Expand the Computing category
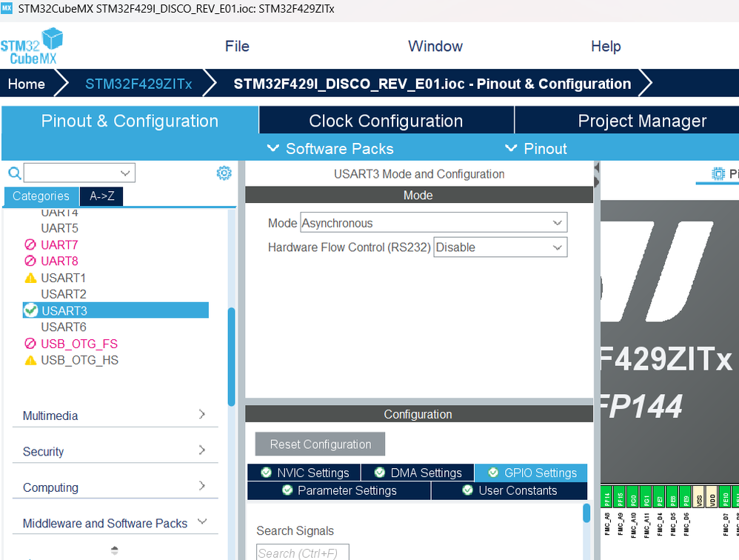 click(115, 487)
